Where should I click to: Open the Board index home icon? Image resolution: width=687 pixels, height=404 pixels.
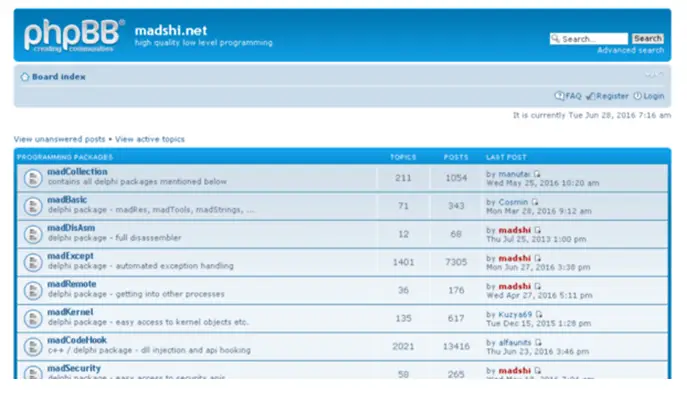tap(25, 77)
